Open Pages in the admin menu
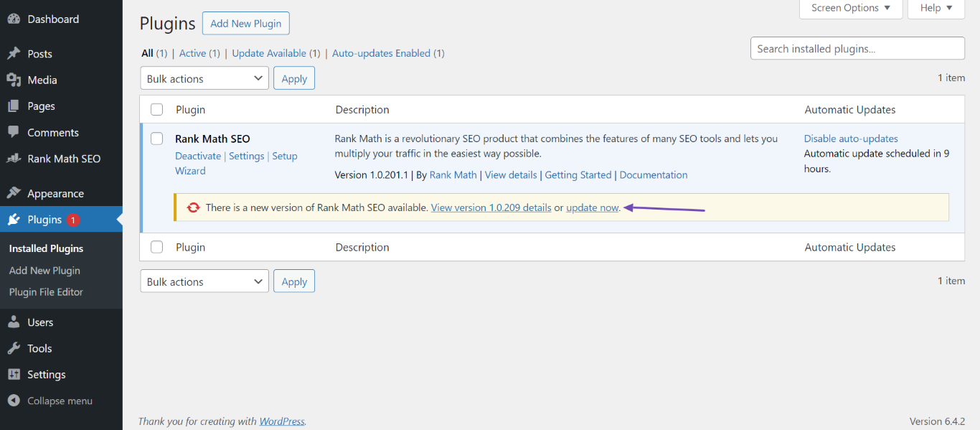This screenshot has width=980, height=430. 41,106
